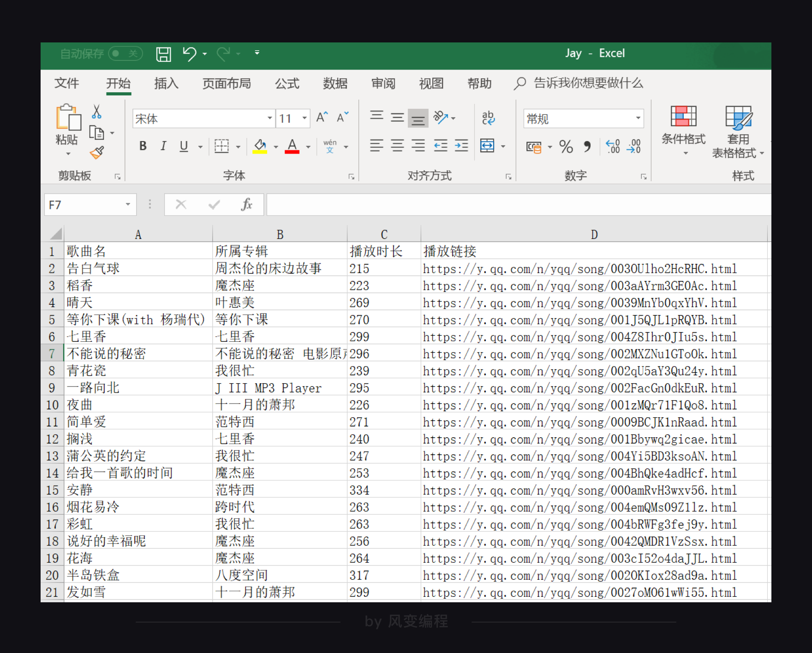Switch to the 页面布局 tab

pyautogui.click(x=227, y=83)
